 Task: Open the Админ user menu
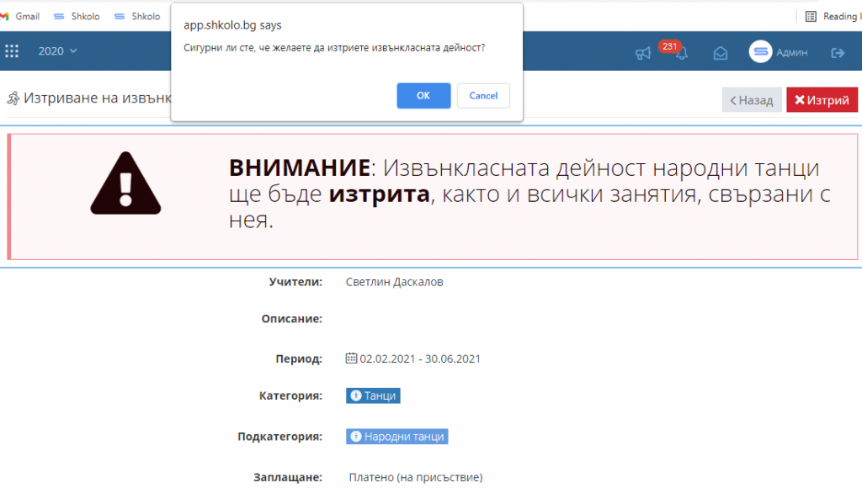click(791, 52)
